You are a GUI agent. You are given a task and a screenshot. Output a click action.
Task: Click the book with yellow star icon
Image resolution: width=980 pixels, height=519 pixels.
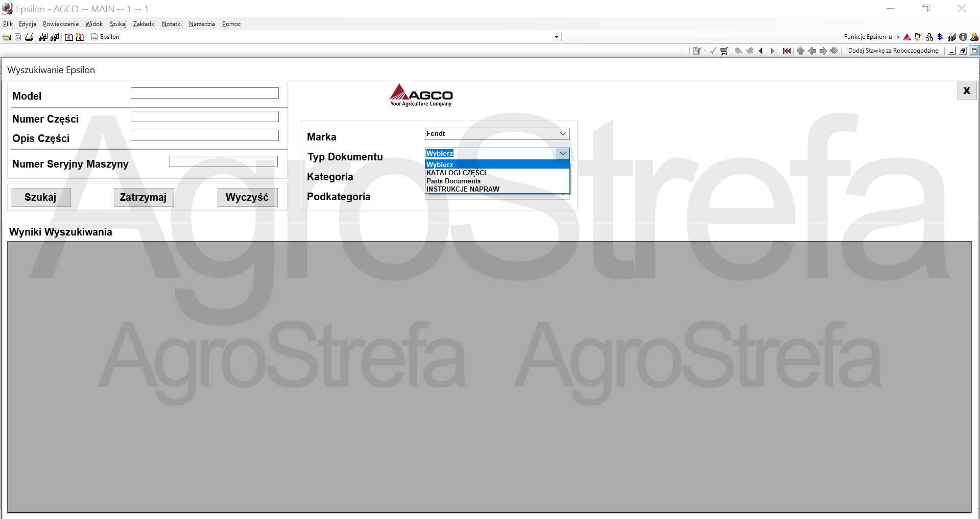pos(80,37)
